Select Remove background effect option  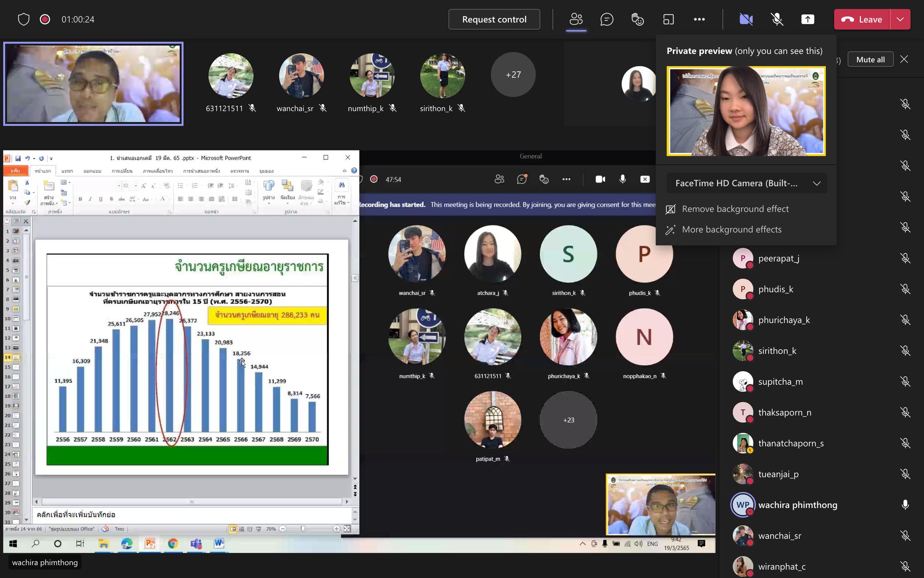point(735,209)
